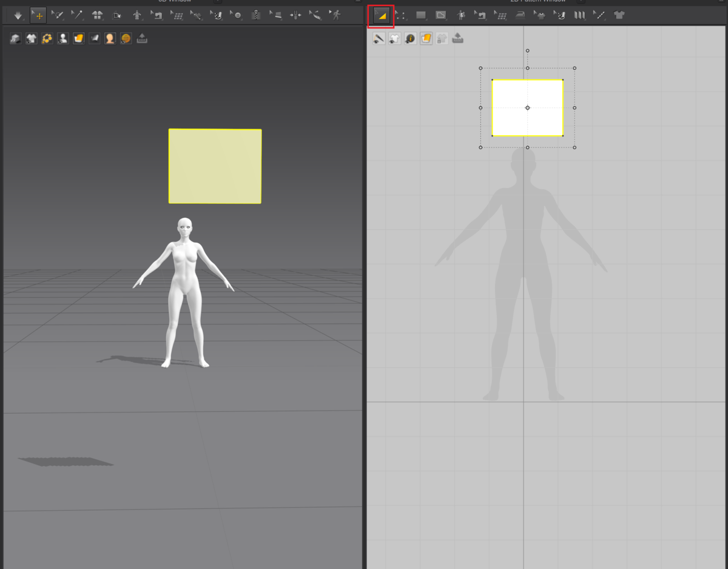The image size is (728, 569).
Task: Choose the Select Mesh brush tool
Action: pos(58,15)
